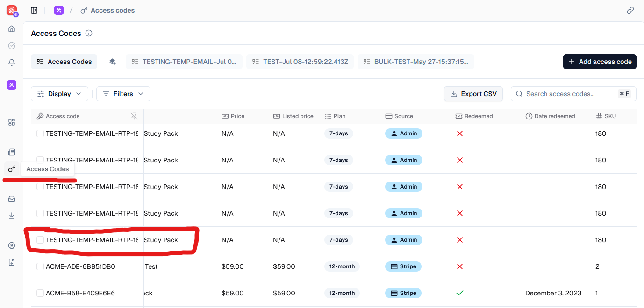Screen dimensions: 644x308
Task: Expand the Display dropdown
Action: pyautogui.click(x=59, y=94)
